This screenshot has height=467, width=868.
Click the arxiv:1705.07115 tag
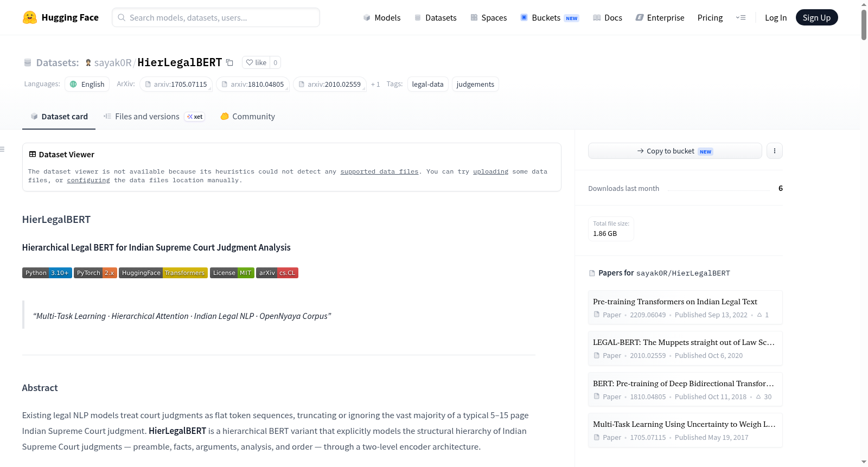point(176,84)
